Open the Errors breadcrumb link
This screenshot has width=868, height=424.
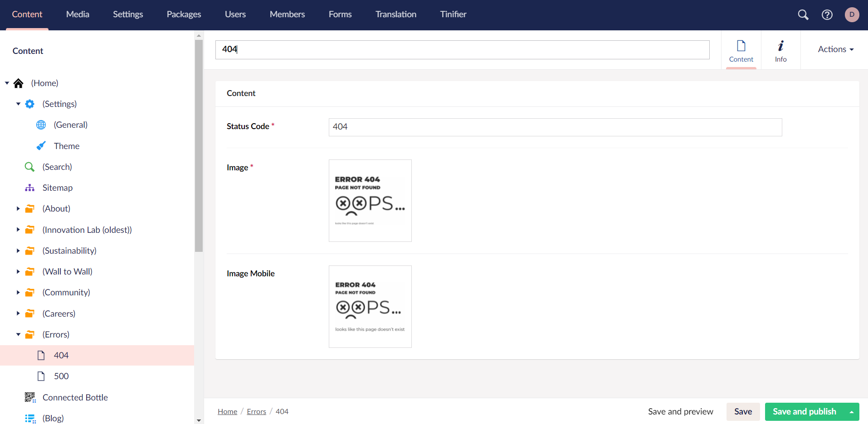pyautogui.click(x=256, y=411)
